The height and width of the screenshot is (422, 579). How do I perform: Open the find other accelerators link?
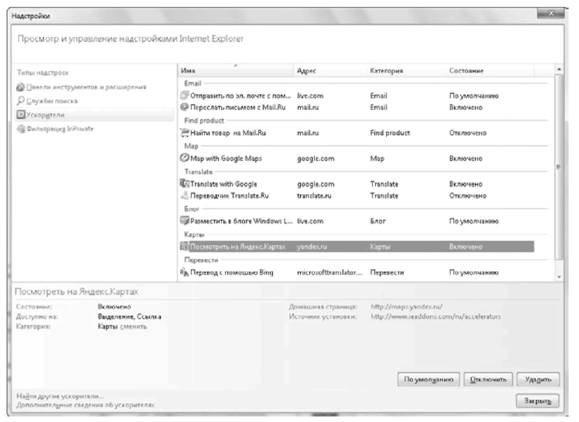(60, 396)
